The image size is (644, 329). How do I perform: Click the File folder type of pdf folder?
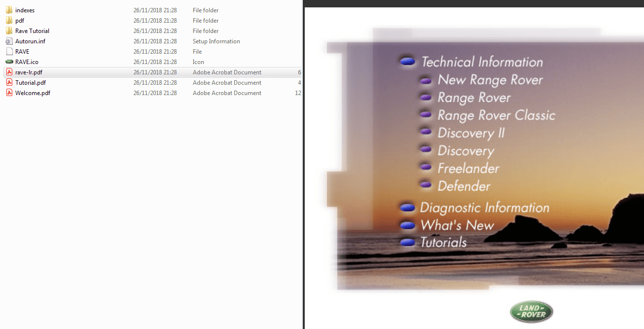tap(206, 21)
